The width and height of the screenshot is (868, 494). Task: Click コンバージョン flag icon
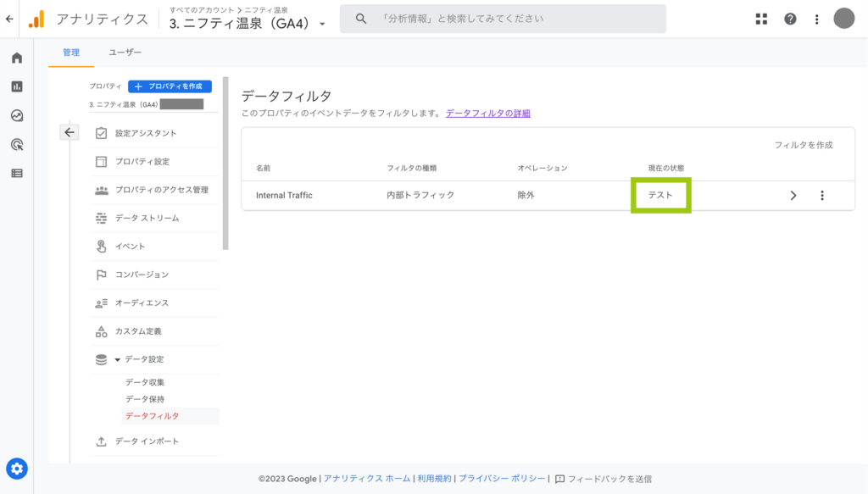102,275
